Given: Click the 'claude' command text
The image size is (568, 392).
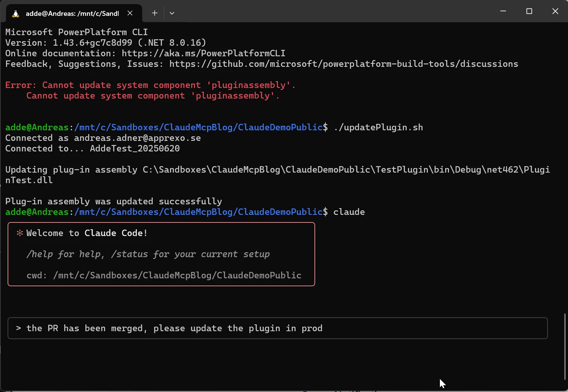Looking at the screenshot, I should (349, 212).
